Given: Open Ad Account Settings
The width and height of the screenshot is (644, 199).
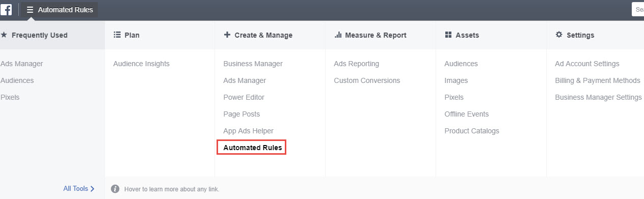Looking at the screenshot, I should click(x=587, y=64).
